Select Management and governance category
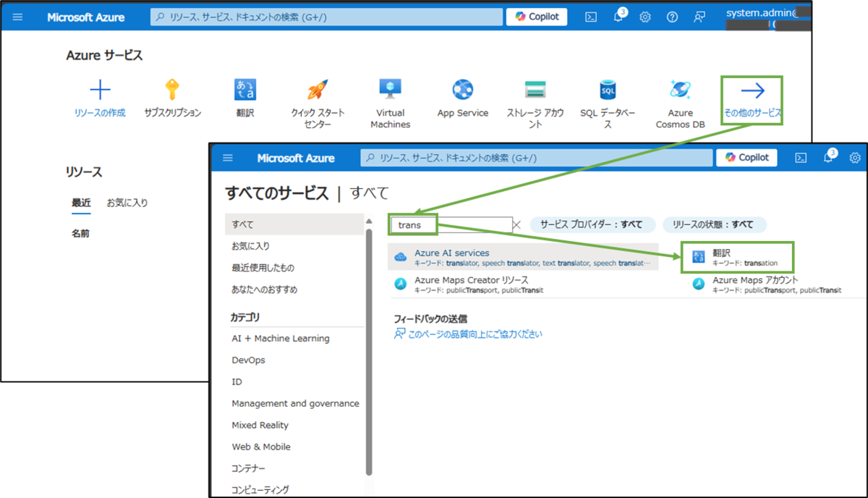The image size is (868, 498). [295, 404]
